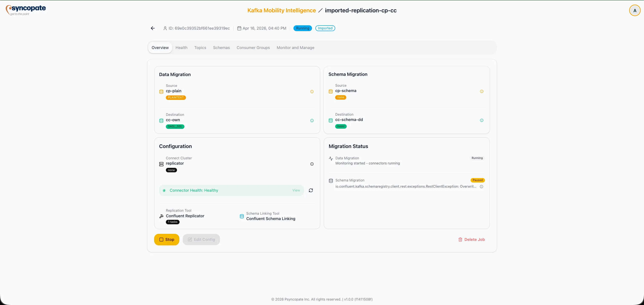Open the Consumer Groups tab

point(253,47)
